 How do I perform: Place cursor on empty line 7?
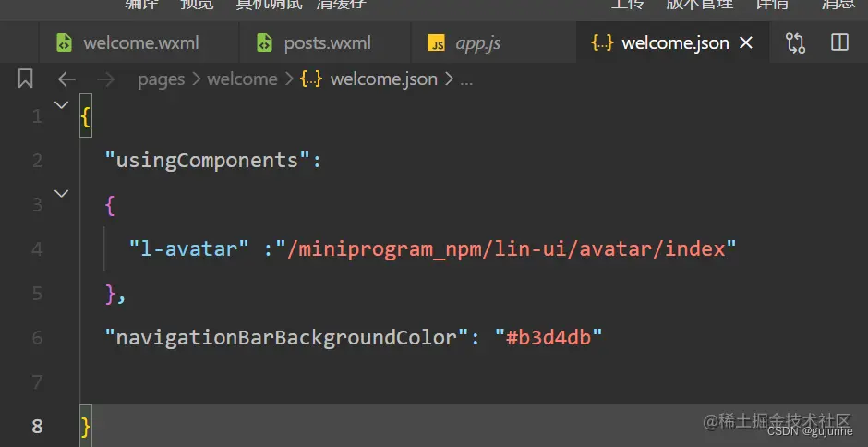pyautogui.click(x=474, y=381)
